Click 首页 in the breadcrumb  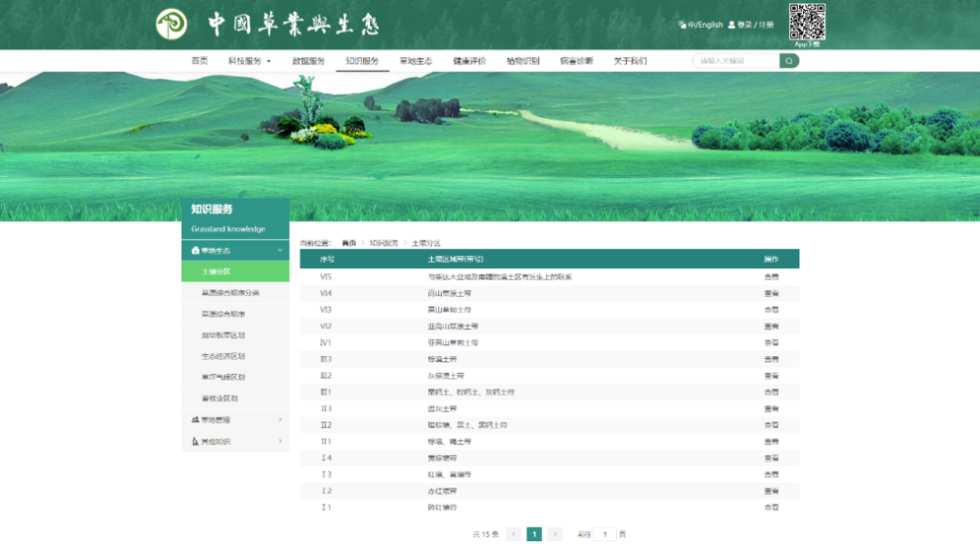coord(348,243)
